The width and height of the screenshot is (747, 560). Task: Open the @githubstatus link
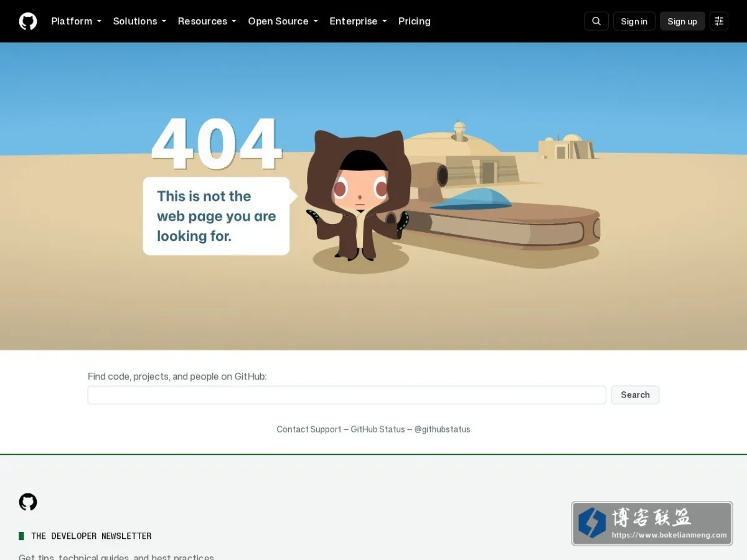pos(442,429)
